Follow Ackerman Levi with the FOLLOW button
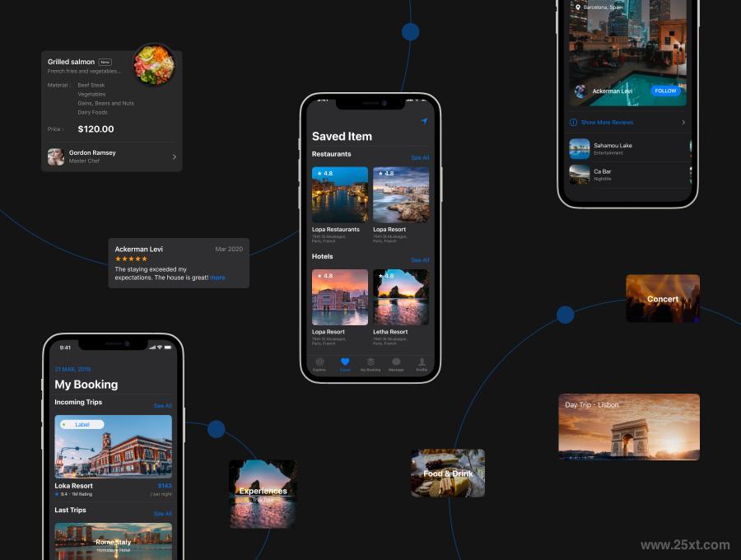741x560 pixels. click(x=665, y=91)
